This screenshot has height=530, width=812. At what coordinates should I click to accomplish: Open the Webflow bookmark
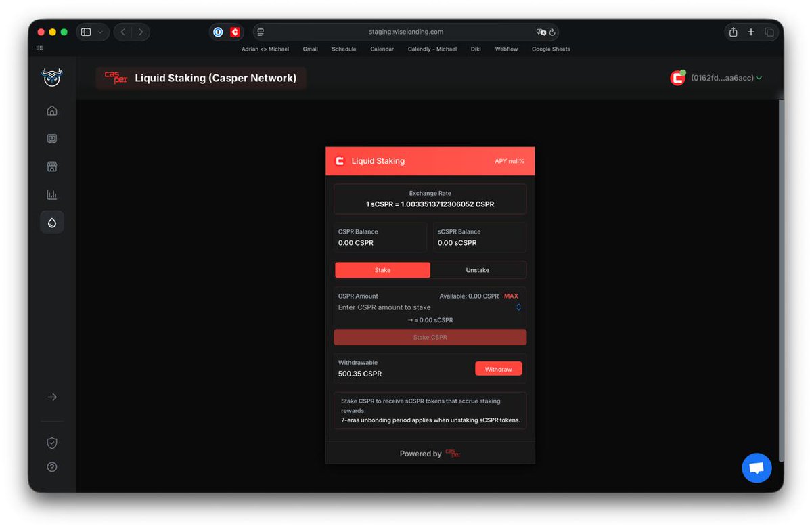506,49
